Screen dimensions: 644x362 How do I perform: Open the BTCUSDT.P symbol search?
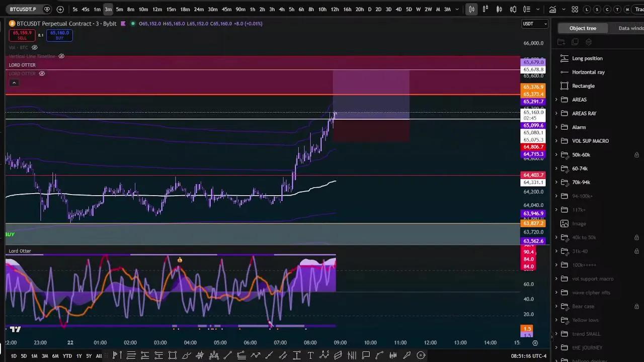click(x=23, y=9)
